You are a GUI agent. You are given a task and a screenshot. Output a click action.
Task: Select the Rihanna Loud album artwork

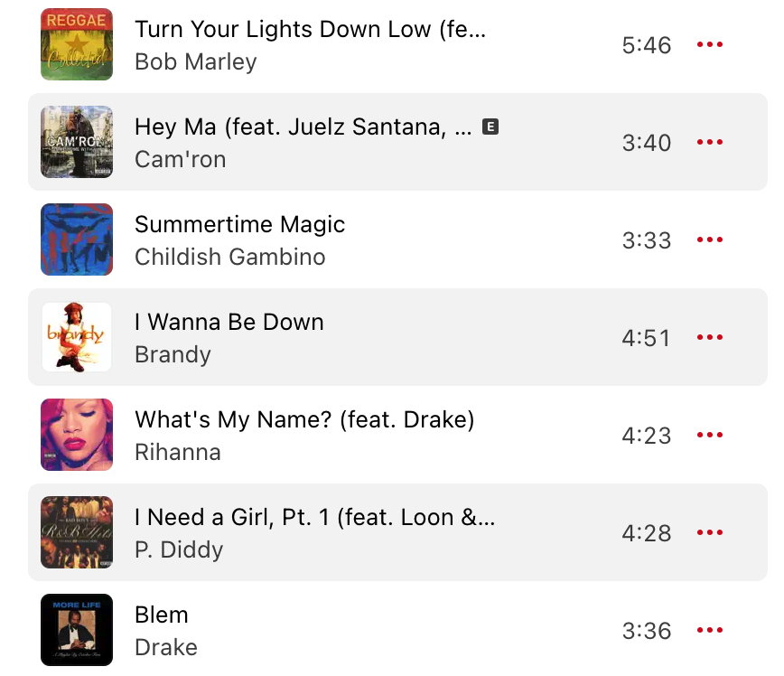pyautogui.click(x=77, y=435)
